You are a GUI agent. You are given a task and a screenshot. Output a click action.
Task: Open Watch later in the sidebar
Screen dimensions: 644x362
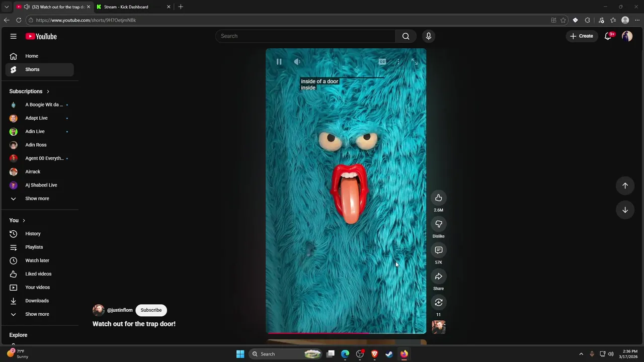pyautogui.click(x=40, y=260)
